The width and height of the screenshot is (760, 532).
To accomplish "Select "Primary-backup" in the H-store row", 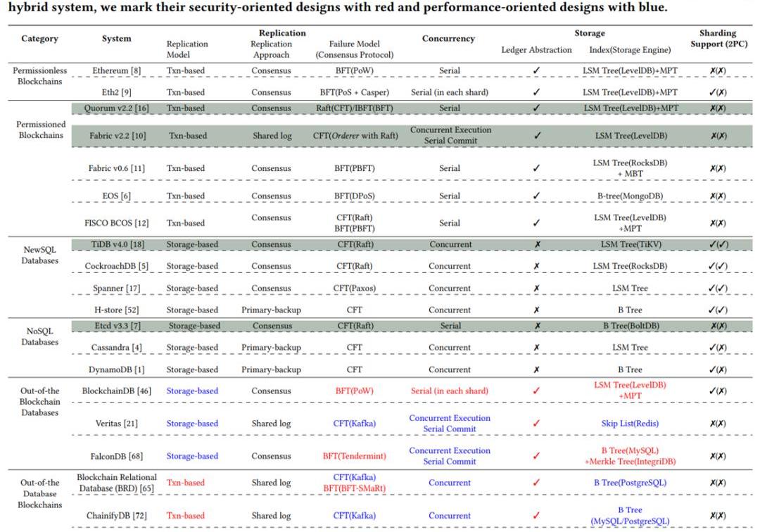I will (271, 310).
